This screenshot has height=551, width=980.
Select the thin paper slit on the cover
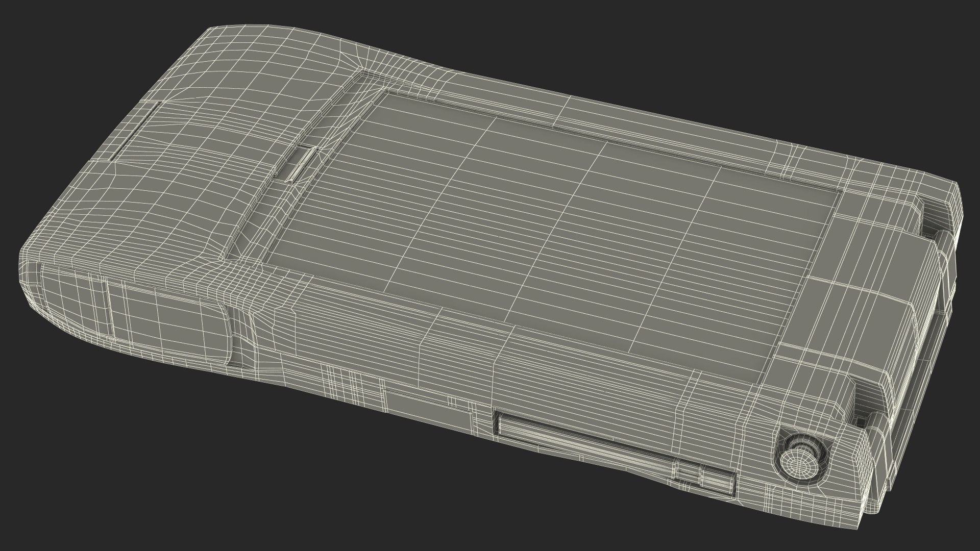pos(135,132)
